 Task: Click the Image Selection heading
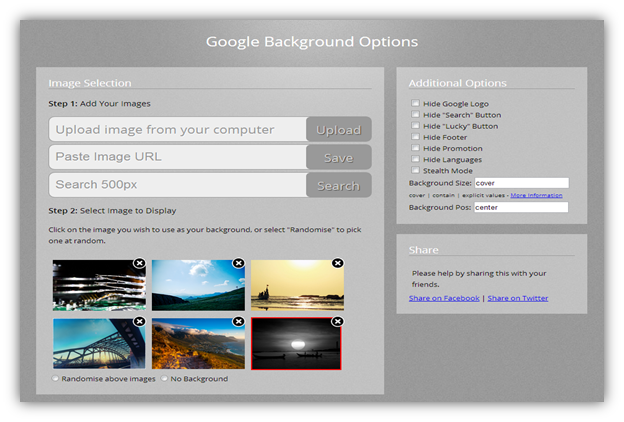click(x=90, y=83)
